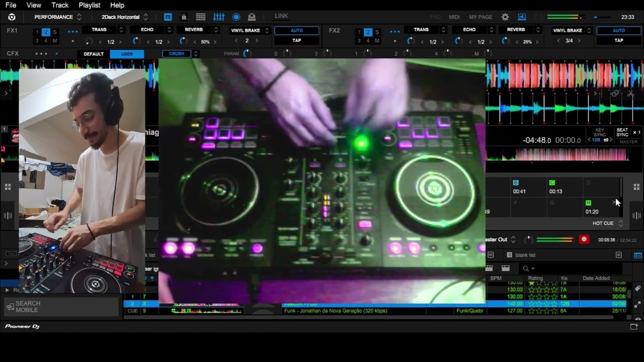This screenshot has width=644, height=362.
Task: Click the bottom-right sub-window icon
Action: pos(634,327)
